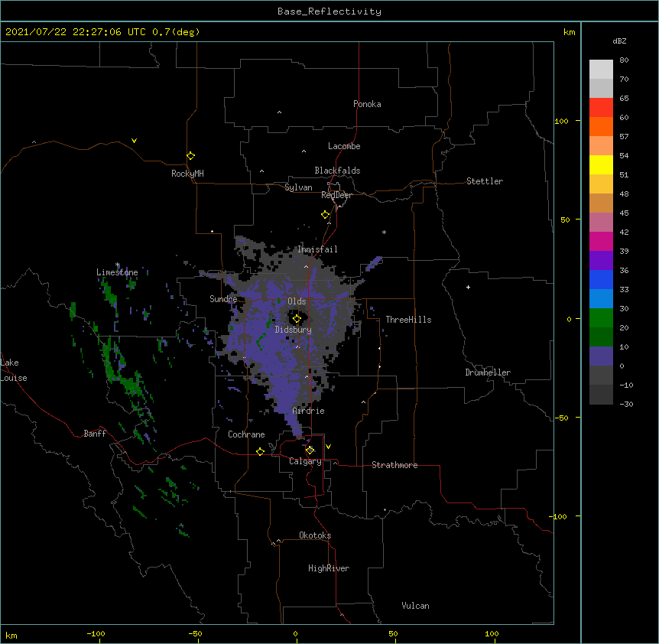This screenshot has height=644, width=659.
Task: Click the white asterisk marker east of Innisfail
Action: coord(384,232)
